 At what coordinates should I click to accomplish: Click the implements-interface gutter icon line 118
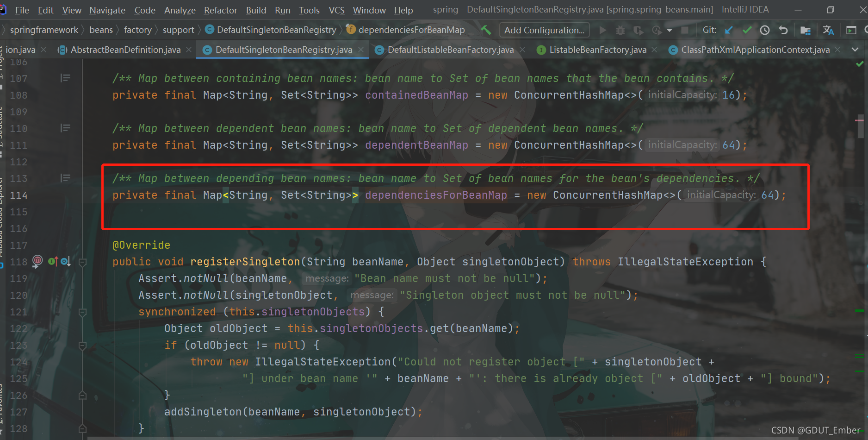click(x=52, y=261)
